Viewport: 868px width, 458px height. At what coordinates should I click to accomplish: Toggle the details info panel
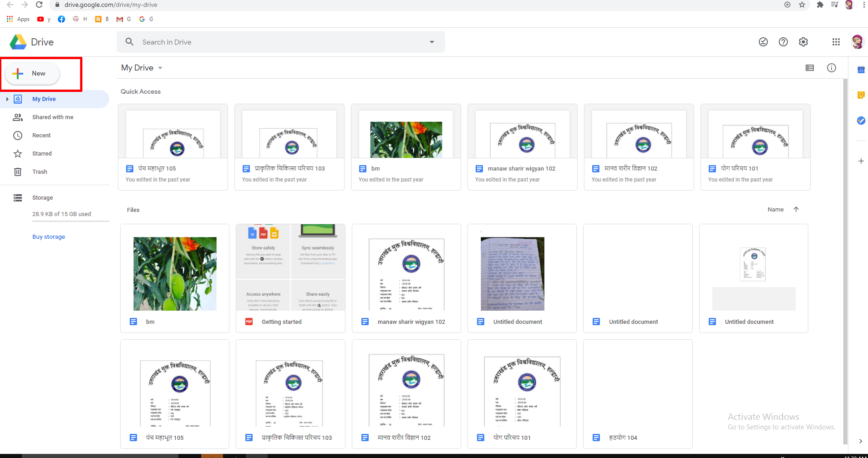832,67
